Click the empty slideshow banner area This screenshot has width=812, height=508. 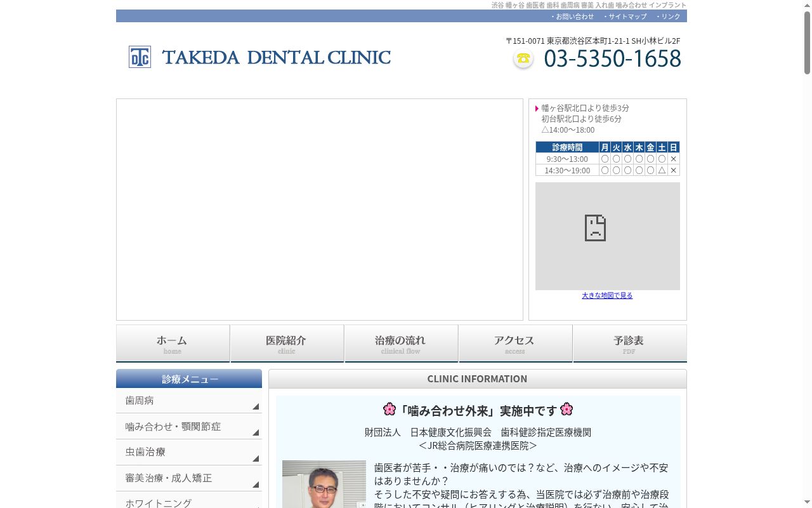coord(320,210)
